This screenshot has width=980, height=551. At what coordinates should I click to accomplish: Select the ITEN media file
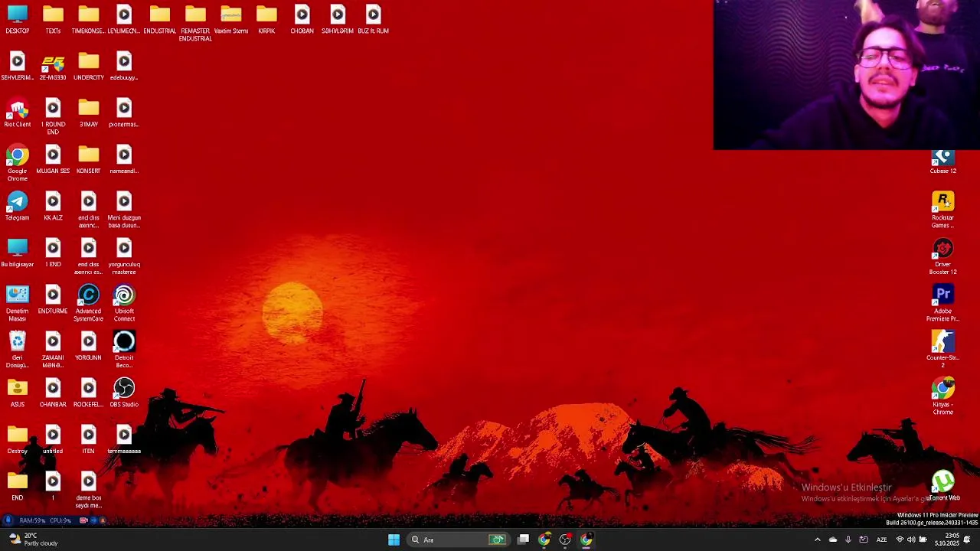(88, 440)
